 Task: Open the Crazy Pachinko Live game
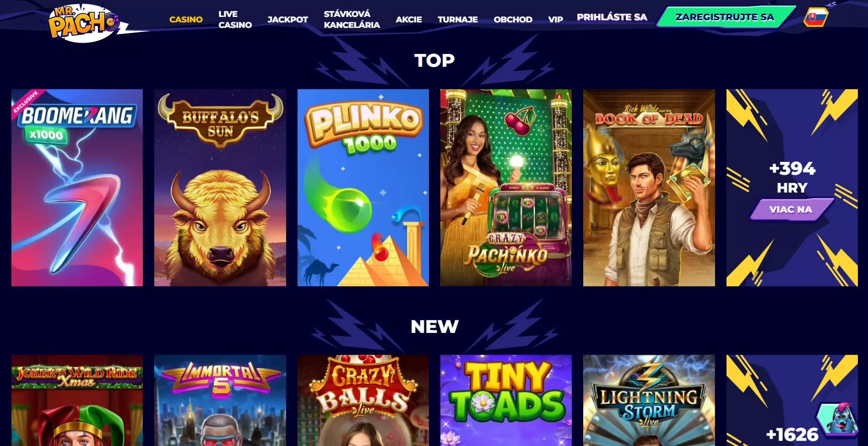click(506, 188)
